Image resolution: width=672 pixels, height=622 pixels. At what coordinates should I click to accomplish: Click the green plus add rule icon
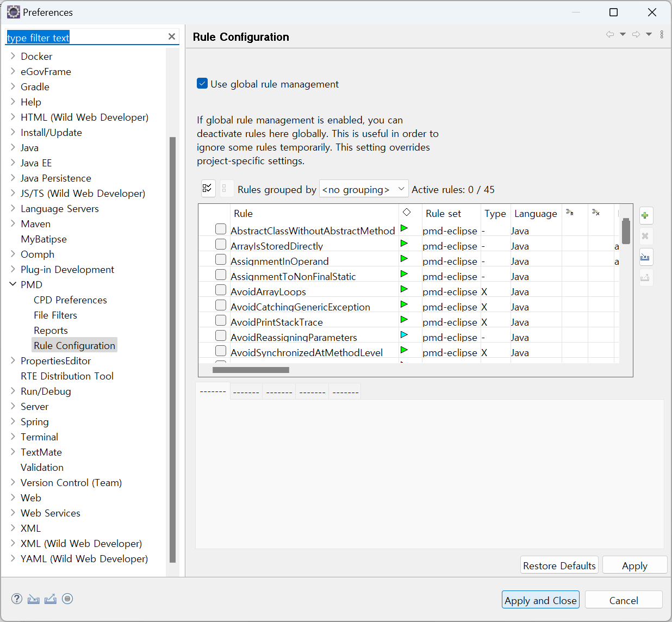tap(645, 216)
